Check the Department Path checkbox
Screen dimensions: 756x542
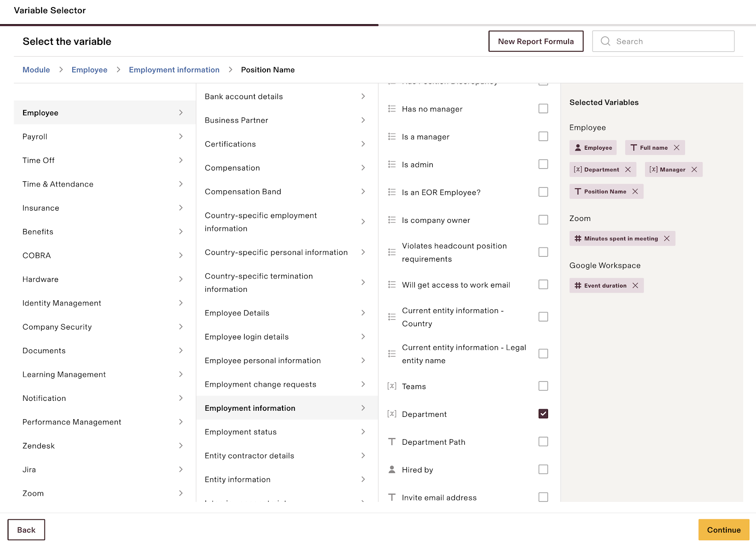(543, 441)
